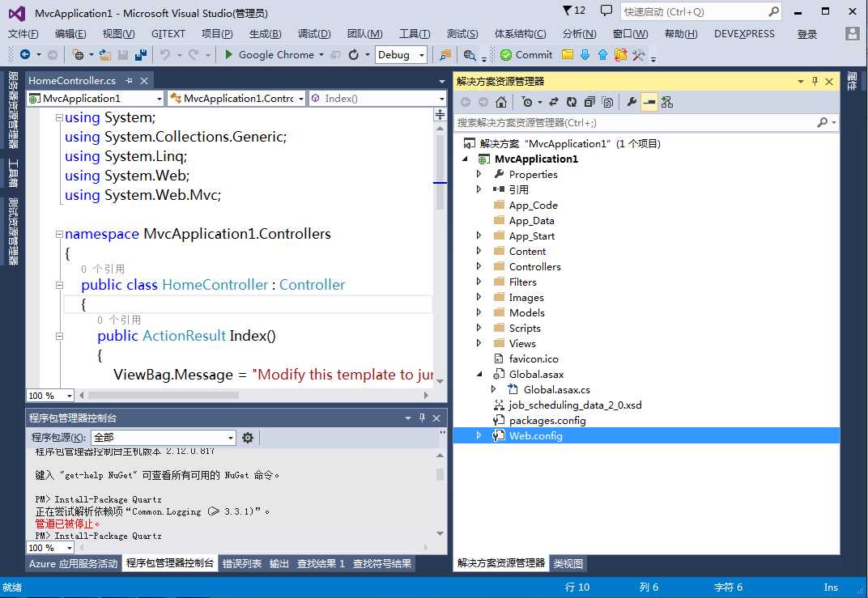
Task: Open the GITEXT menu
Action: click(x=168, y=34)
